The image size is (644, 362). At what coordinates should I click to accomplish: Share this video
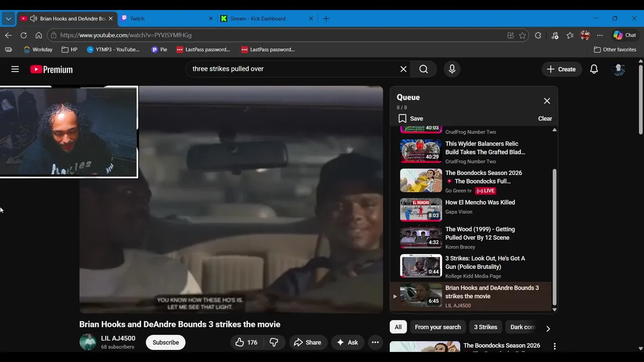click(307, 342)
